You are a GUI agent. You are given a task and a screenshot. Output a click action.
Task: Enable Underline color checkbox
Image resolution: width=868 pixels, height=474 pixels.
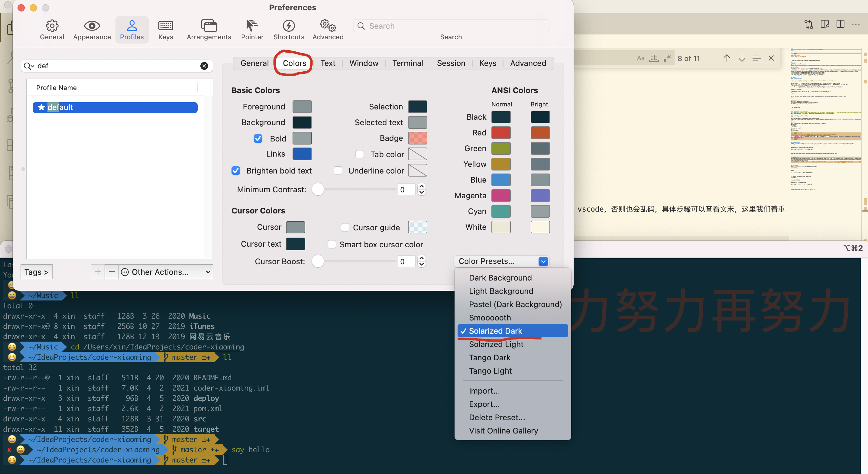coord(338,170)
